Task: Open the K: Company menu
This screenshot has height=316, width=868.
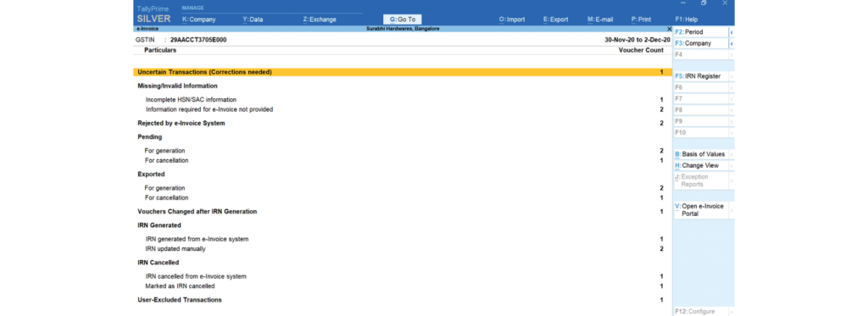Action: click(198, 19)
